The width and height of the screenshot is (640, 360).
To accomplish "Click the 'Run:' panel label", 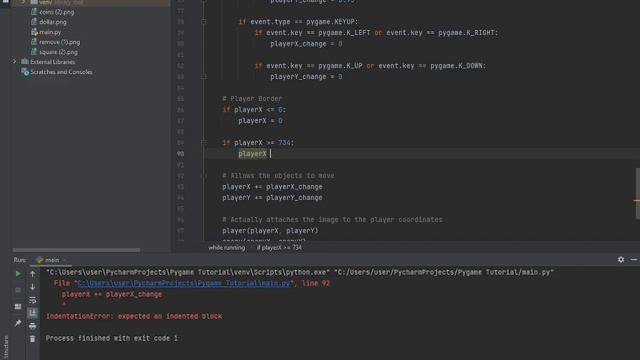I will click(20, 260).
